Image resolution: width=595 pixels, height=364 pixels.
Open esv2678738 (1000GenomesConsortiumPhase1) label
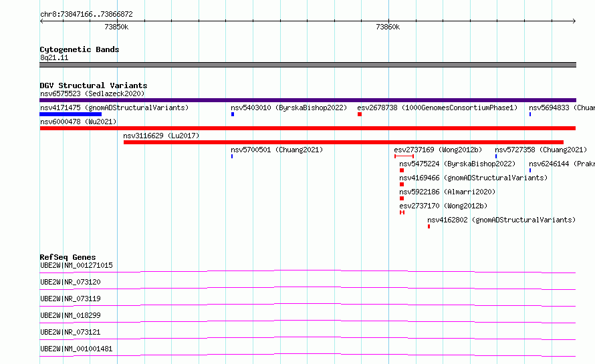[x=437, y=108]
